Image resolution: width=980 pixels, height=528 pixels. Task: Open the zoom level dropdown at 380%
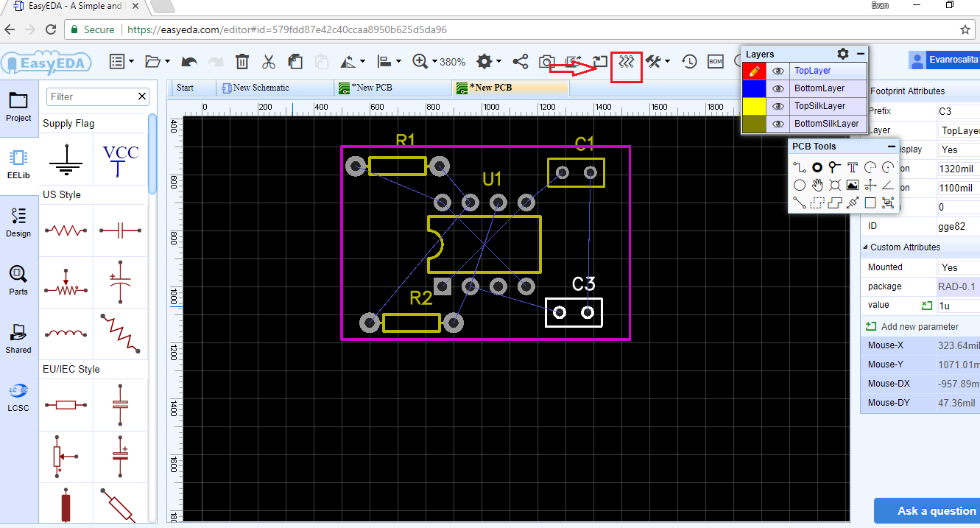point(434,62)
